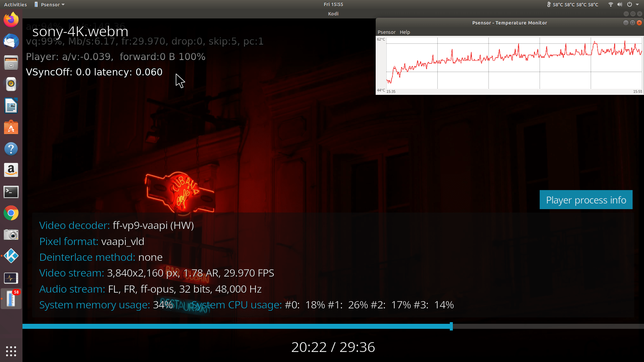Launch Terminal from the dock

point(11,192)
